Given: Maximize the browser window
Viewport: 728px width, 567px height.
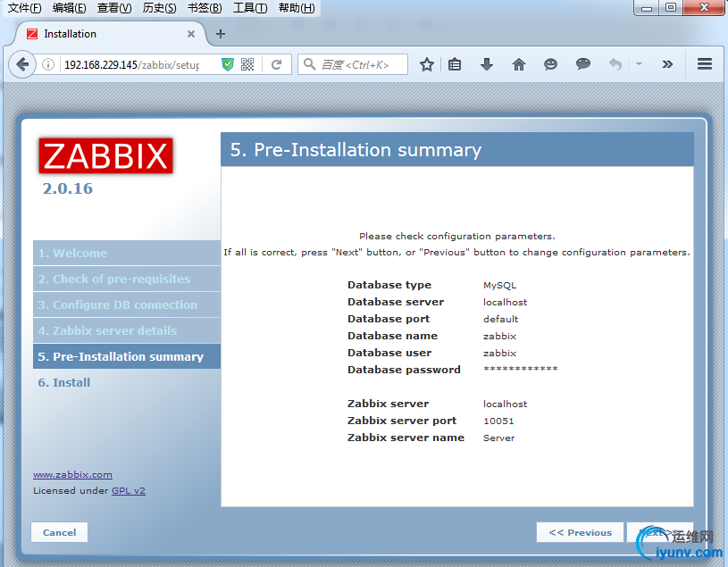Looking at the screenshot, I should point(671,7).
